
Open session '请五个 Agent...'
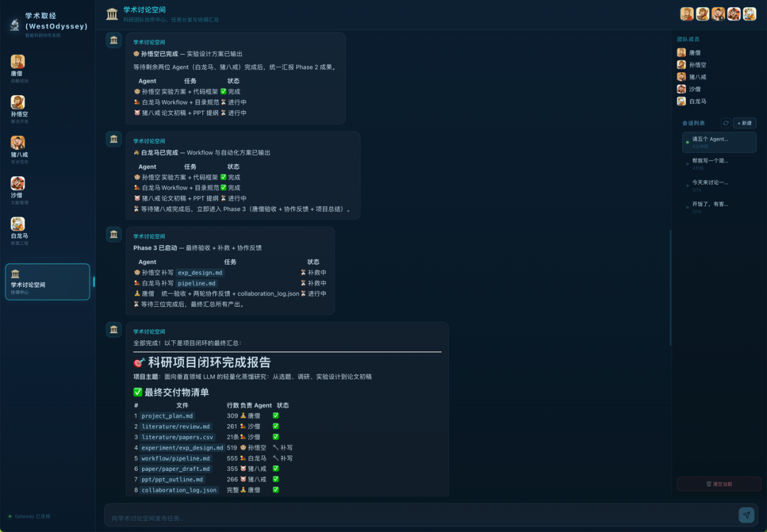pos(719,142)
